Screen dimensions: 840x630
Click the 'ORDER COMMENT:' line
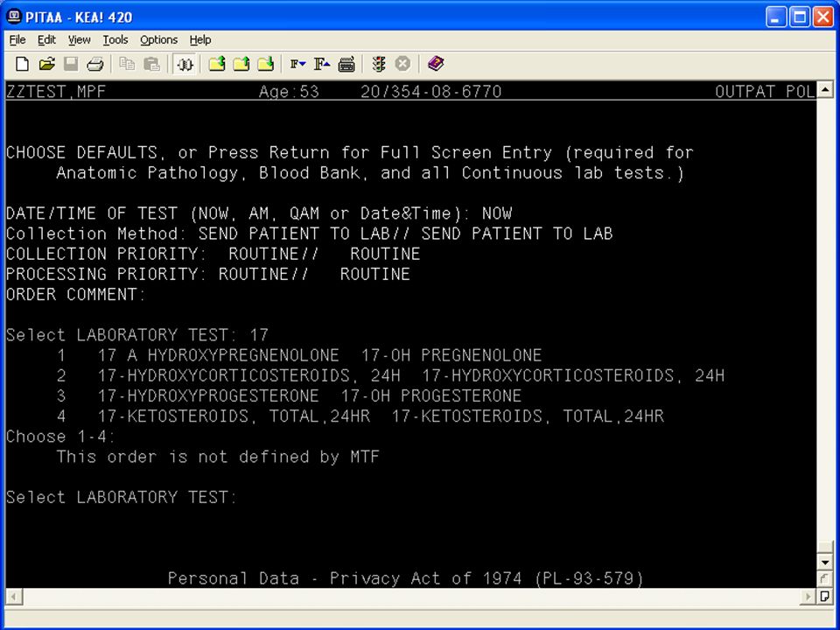(x=75, y=295)
